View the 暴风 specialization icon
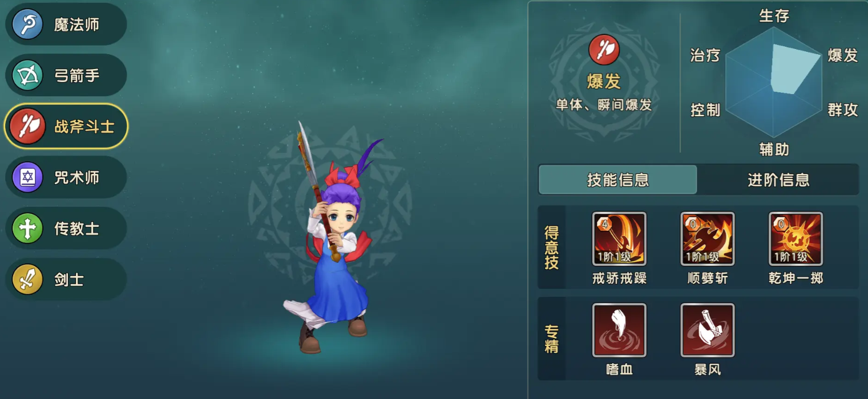The image size is (868, 399). (x=708, y=330)
